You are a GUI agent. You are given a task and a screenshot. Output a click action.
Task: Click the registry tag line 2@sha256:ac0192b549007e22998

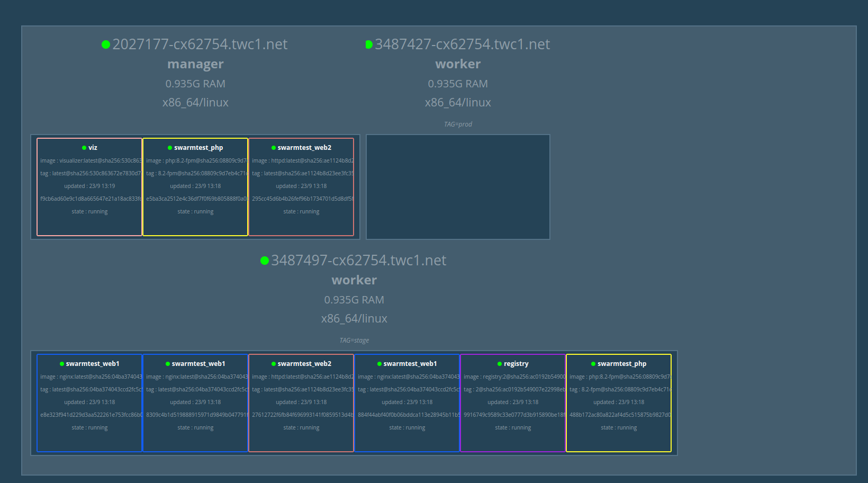(514, 389)
